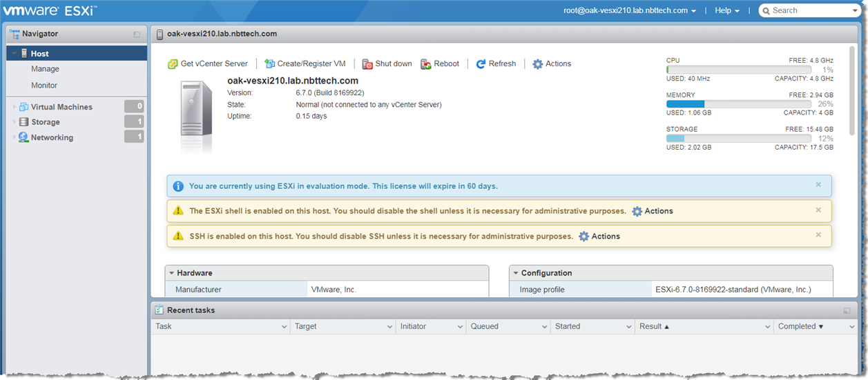The width and height of the screenshot is (868, 380).
Task: Open Networking in Navigator
Action: coord(52,137)
